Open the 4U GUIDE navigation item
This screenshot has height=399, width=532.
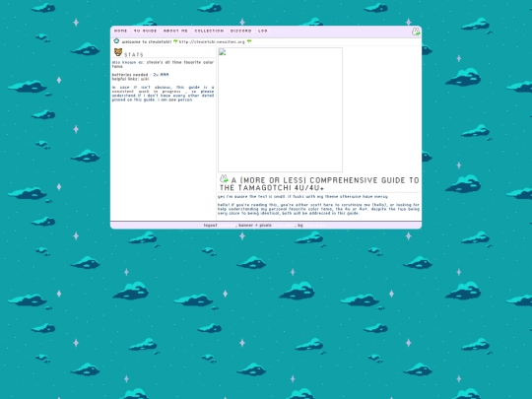point(145,31)
